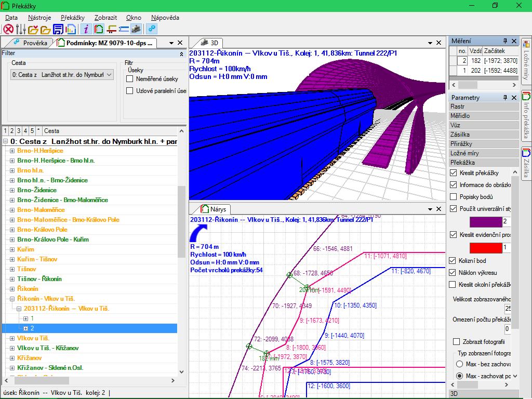Open the sliders settings toolbar icon

pos(21,30)
